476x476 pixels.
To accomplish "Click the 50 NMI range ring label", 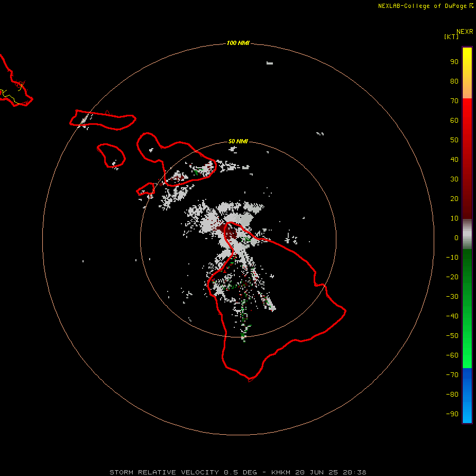I will click(x=238, y=141).
